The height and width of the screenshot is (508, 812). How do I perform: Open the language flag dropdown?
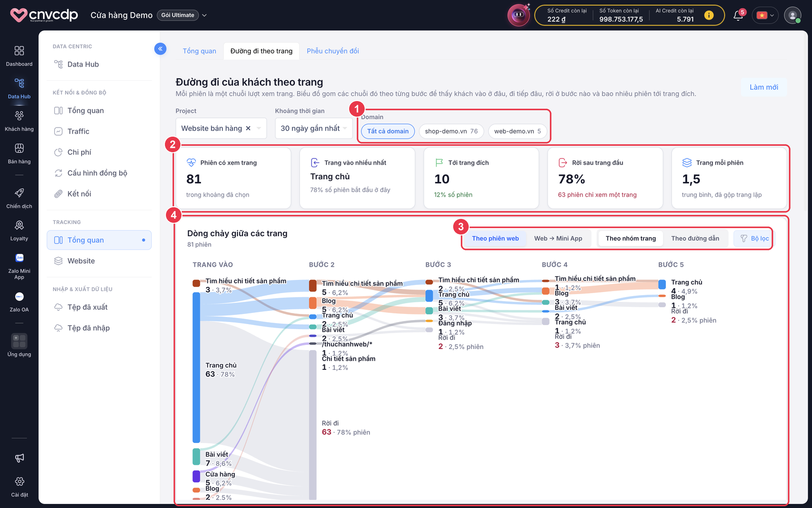[x=765, y=15]
